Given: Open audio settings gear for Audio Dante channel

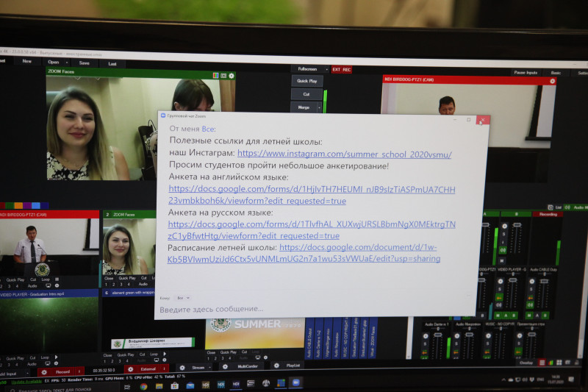Looking at the screenshot, I should pyautogui.click(x=426, y=335).
